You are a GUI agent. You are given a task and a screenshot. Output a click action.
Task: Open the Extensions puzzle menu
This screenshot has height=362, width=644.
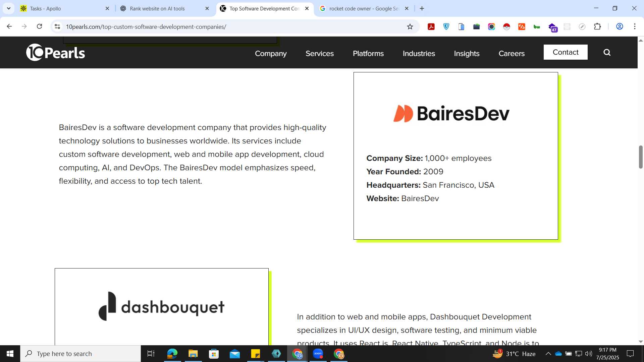[x=597, y=26]
